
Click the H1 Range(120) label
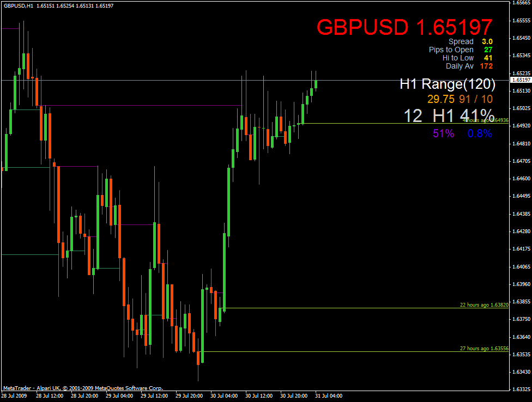tap(448, 84)
